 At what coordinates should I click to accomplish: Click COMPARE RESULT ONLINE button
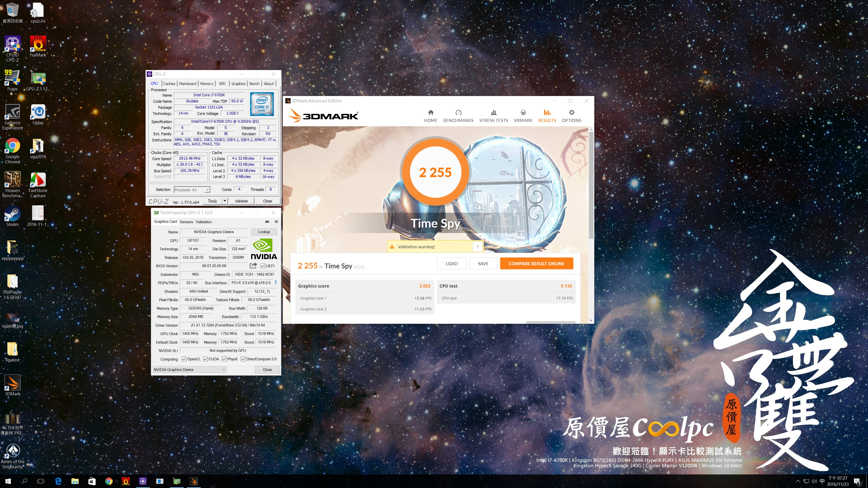536,264
